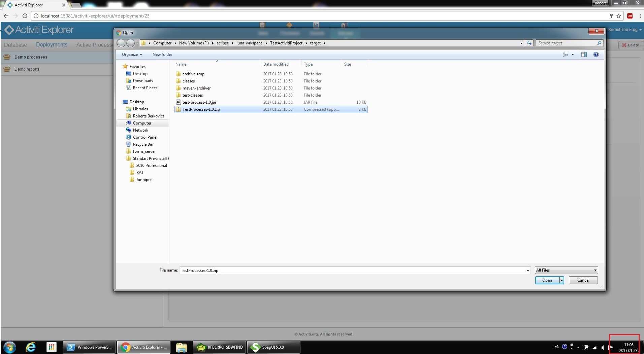Click luna_wrkspace in the breadcrumb path
The height and width of the screenshot is (354, 644).
(x=249, y=43)
